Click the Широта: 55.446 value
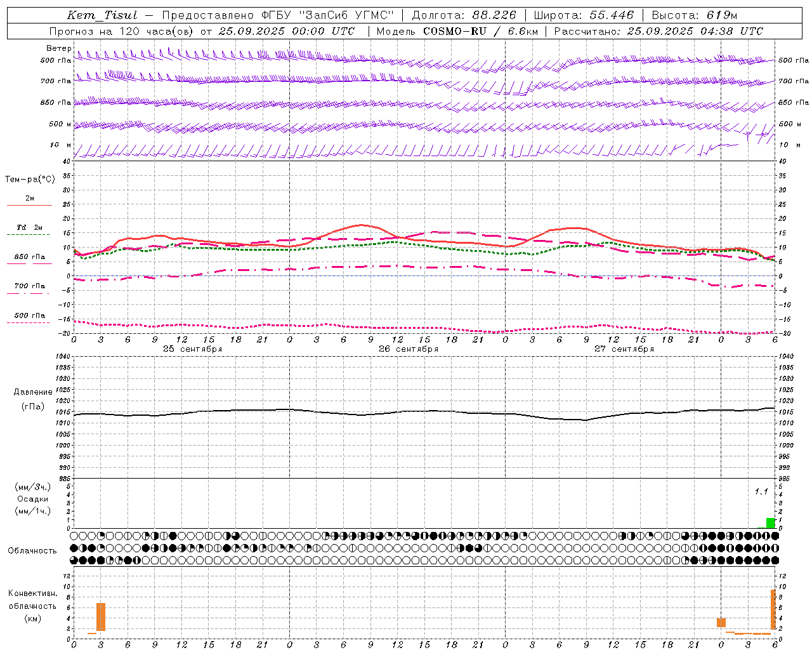This screenshot has height=650, width=812. (x=584, y=15)
